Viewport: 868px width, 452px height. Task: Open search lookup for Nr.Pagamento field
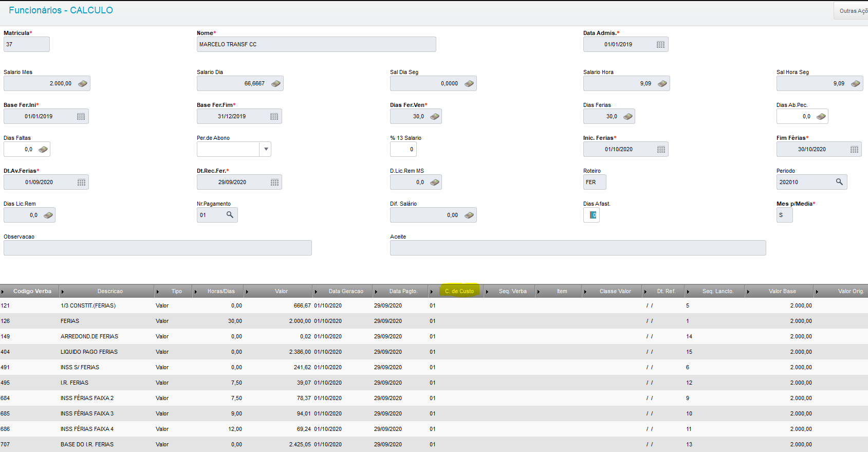click(230, 215)
